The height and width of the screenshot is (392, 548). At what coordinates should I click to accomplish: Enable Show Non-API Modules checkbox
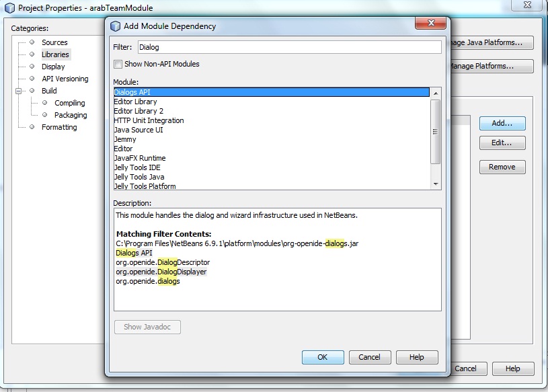point(118,64)
